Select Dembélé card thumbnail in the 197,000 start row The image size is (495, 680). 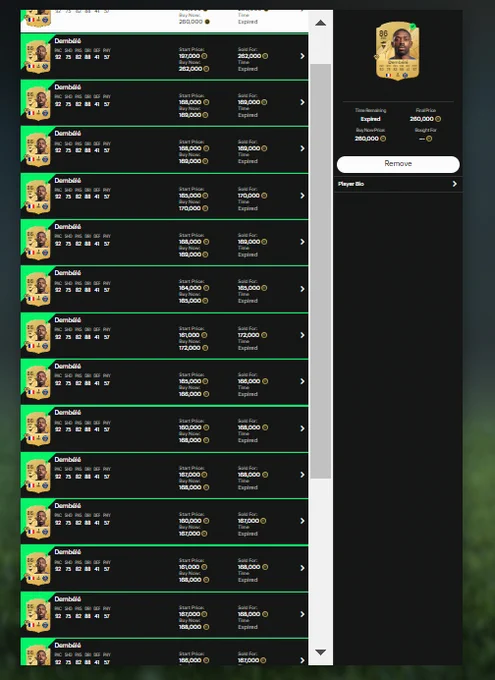(x=38, y=57)
